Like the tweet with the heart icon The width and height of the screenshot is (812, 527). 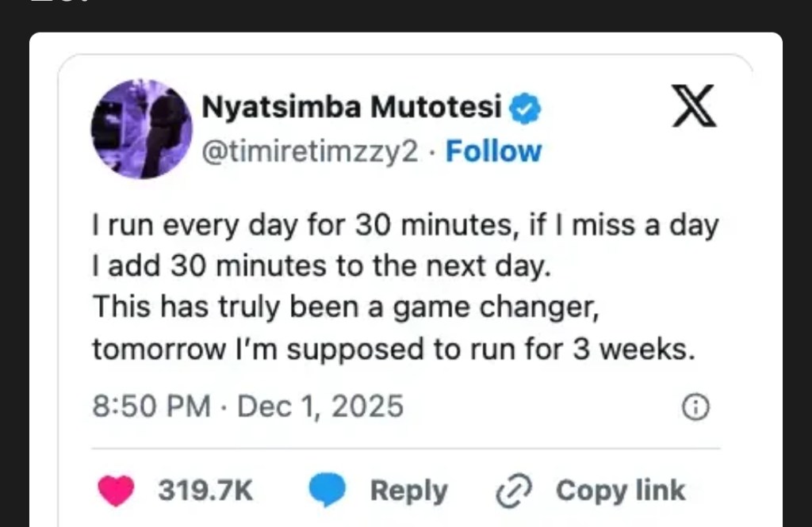pos(116,491)
